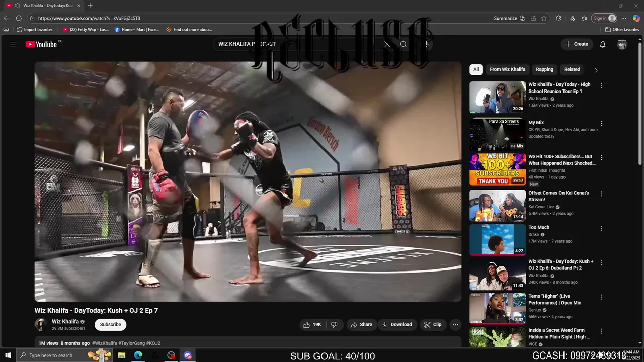Like the video with 19K thumbs up
644x362 pixels.
tap(312, 325)
